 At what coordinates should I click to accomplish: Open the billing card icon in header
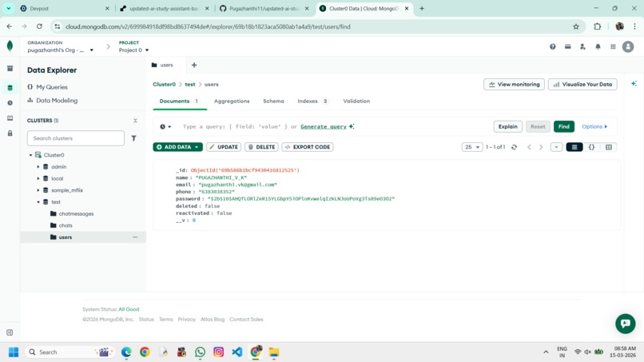point(567,47)
